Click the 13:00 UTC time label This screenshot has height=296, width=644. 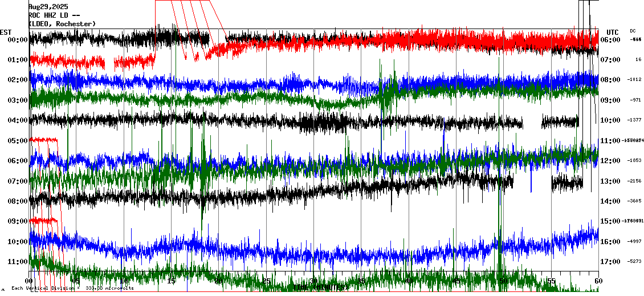610,181
